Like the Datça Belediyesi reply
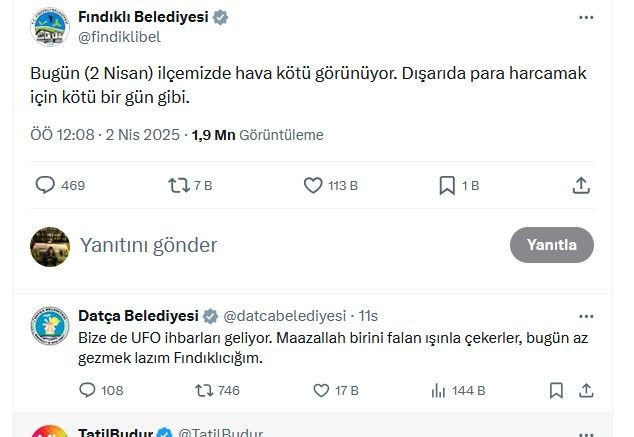This screenshot has width=634, height=437. 321,390
